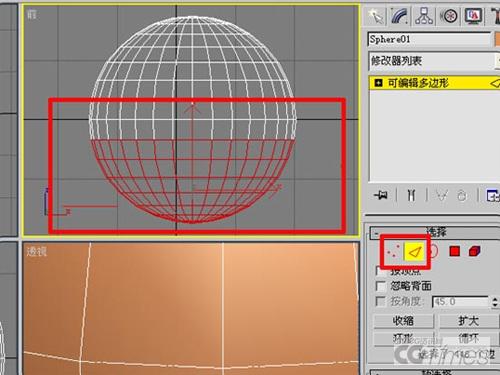Expand the 可编辑多边形 stack entry plus
The image size is (500, 375).
pos(378,83)
